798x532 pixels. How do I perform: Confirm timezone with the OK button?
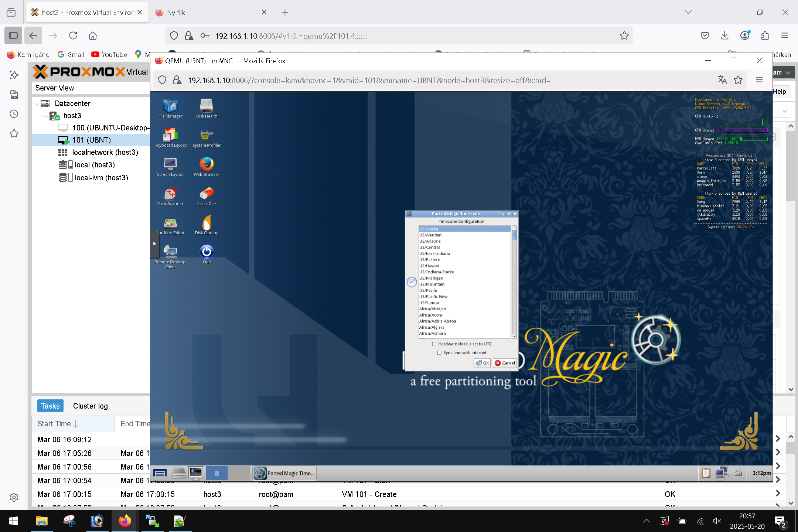(482, 363)
